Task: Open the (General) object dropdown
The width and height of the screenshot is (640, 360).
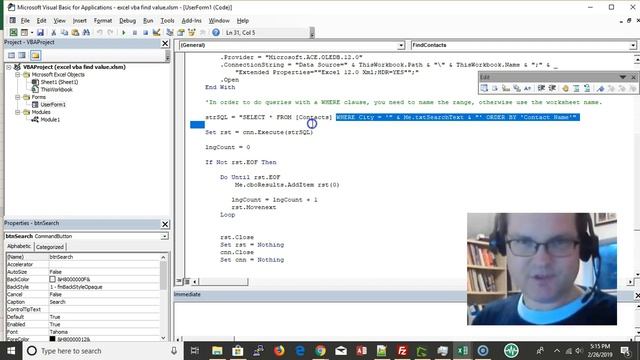Action: click(401, 45)
